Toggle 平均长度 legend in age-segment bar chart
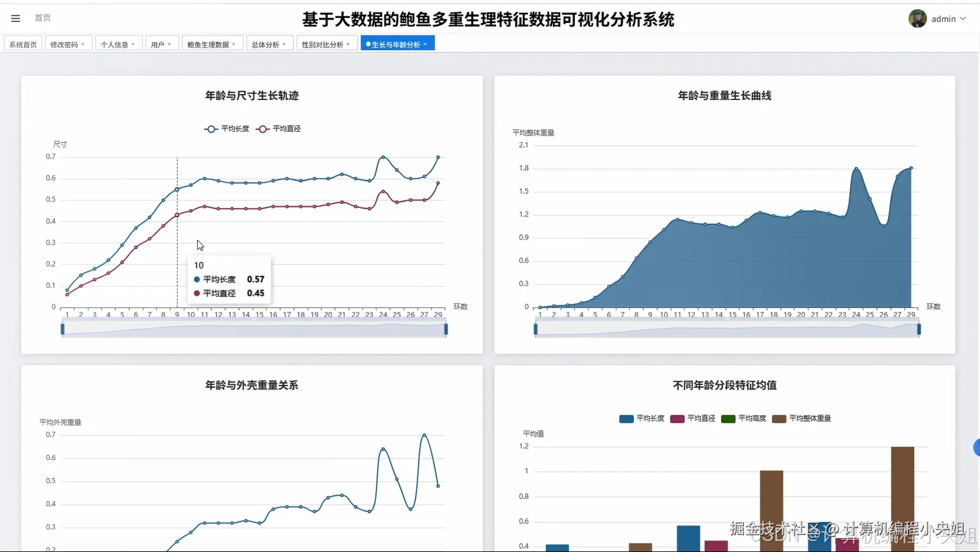The height and width of the screenshot is (552, 980). pyautogui.click(x=641, y=418)
